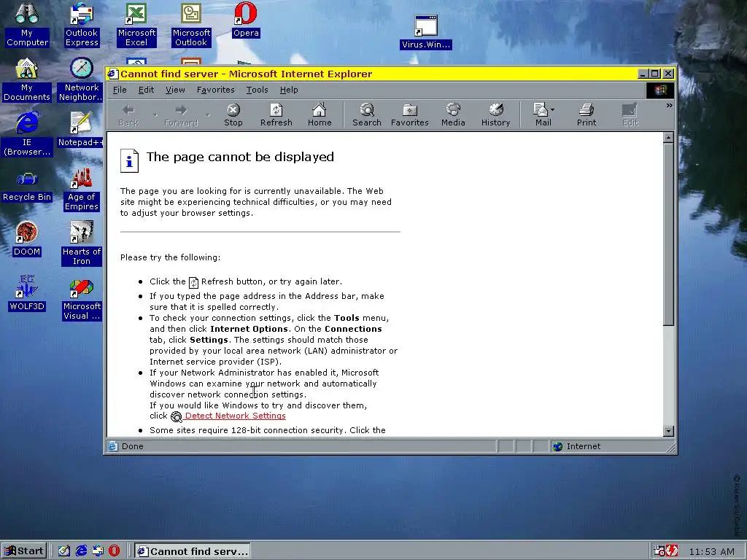
Task: Launch Opera from quick launch bar
Action: coord(115,551)
